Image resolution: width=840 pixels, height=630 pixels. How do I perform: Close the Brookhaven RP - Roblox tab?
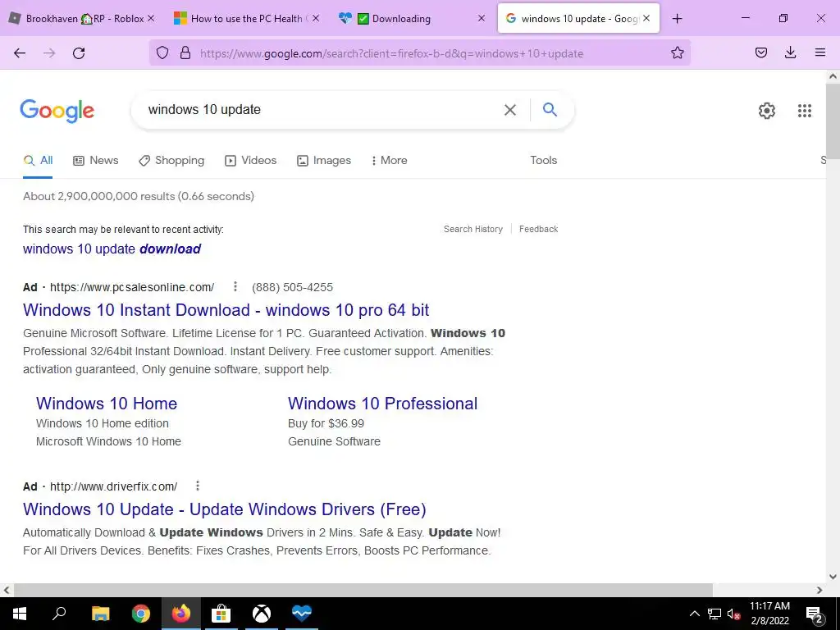pyautogui.click(x=151, y=18)
